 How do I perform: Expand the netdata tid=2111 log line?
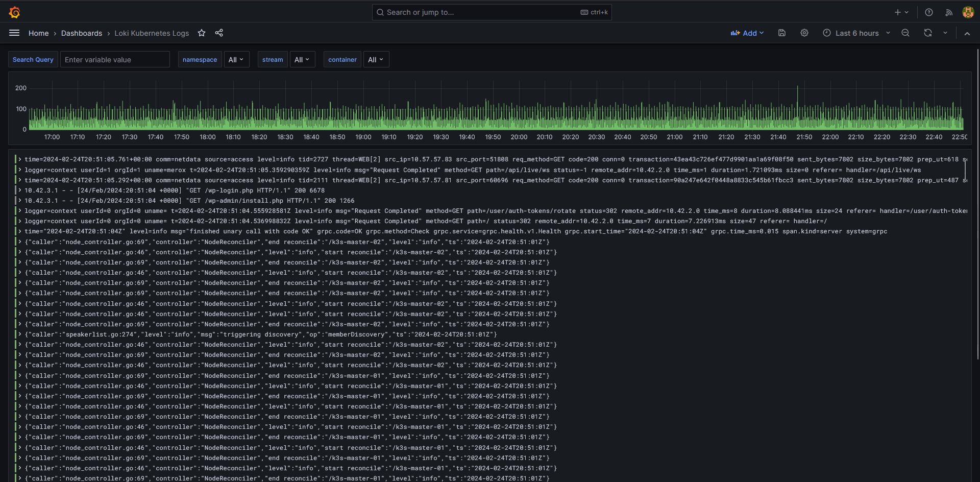[x=20, y=180]
